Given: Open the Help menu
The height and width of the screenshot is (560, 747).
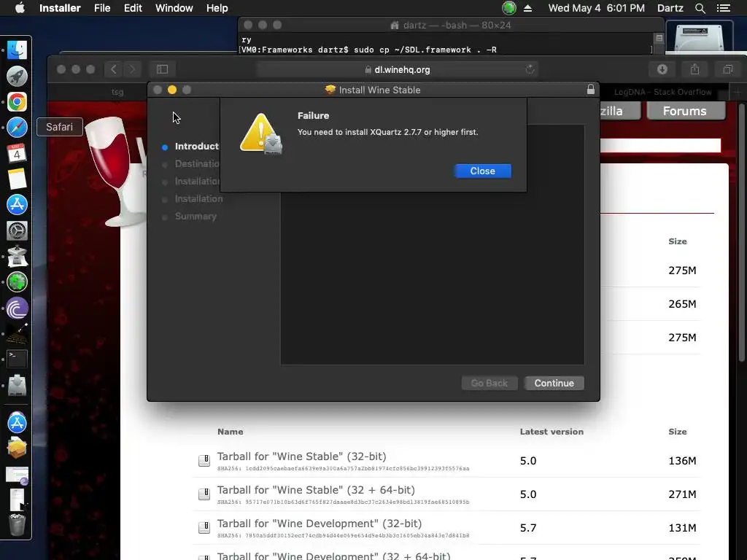Looking at the screenshot, I should (217, 8).
